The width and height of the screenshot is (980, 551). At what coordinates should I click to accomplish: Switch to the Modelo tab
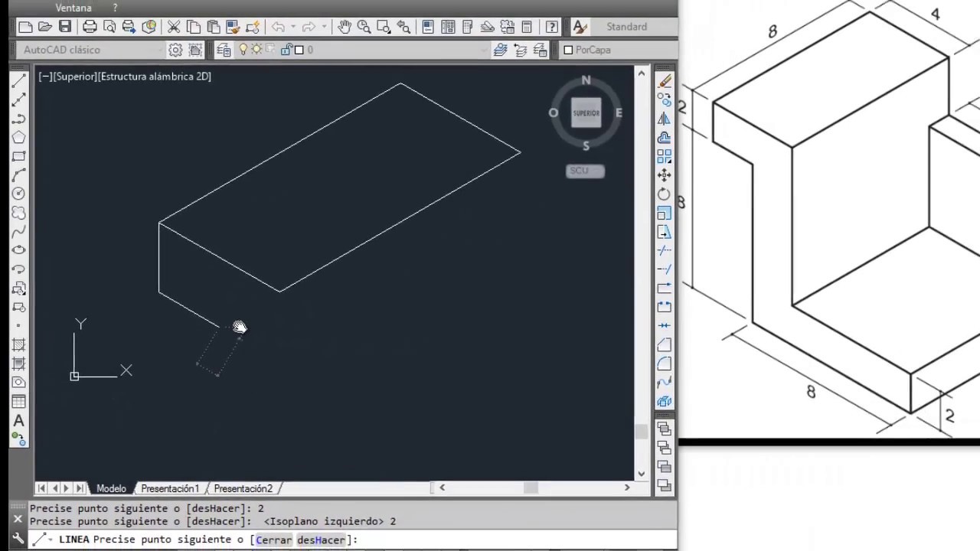[x=111, y=488]
